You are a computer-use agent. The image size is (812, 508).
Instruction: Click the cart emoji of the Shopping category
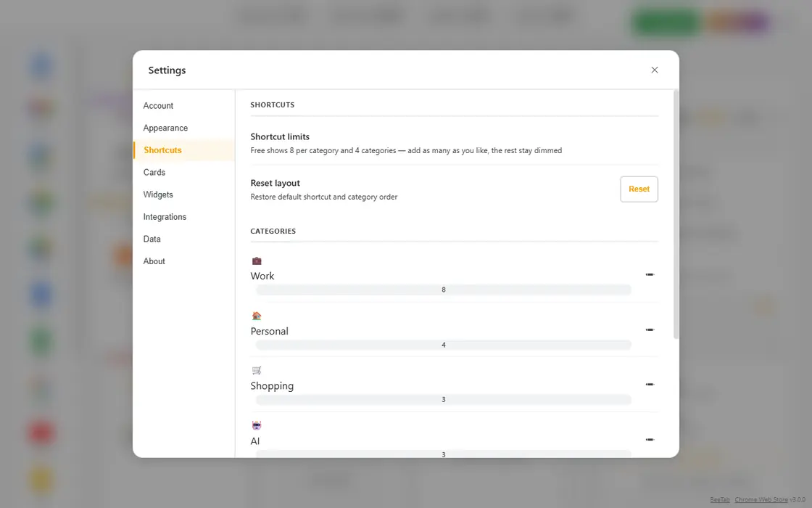[x=257, y=371]
